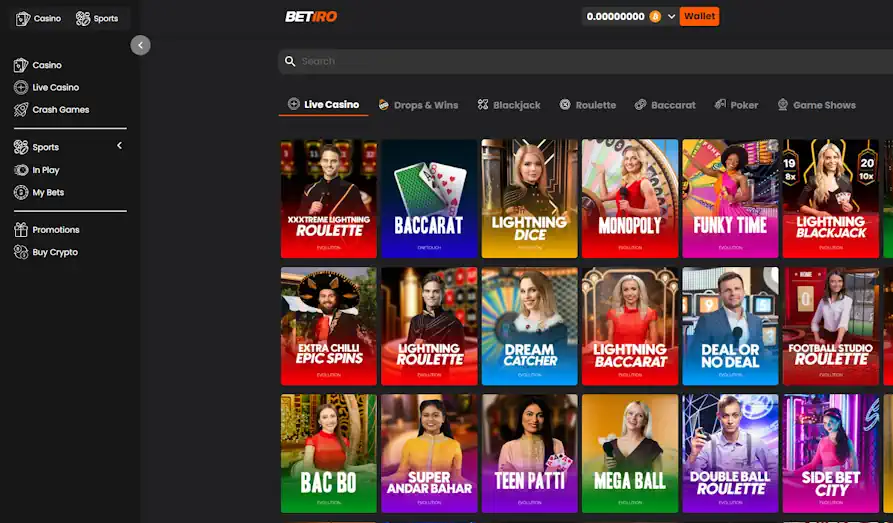Click the Live Casino sidebar icon
Viewport: 893px width, 523px height.
[x=21, y=87]
